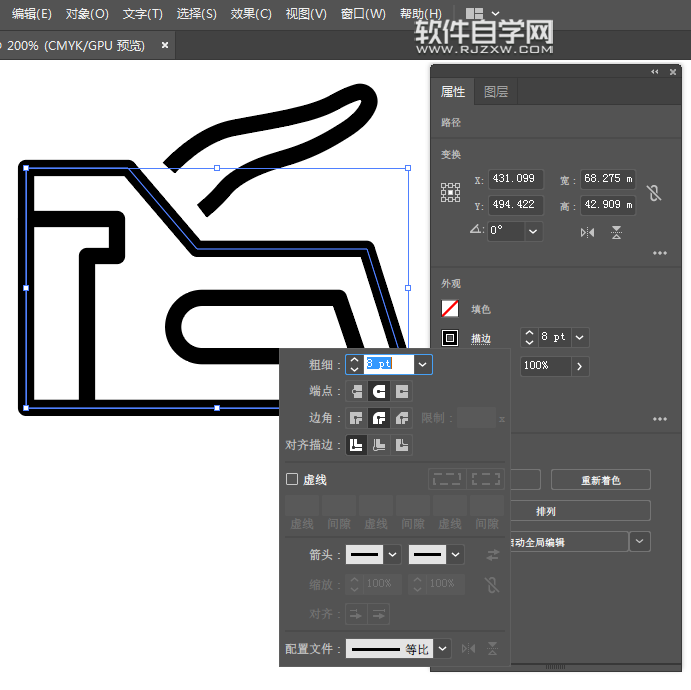The width and height of the screenshot is (691, 690).
Task: Expand the 全局编辑 dropdown arrow
Action: [640, 541]
